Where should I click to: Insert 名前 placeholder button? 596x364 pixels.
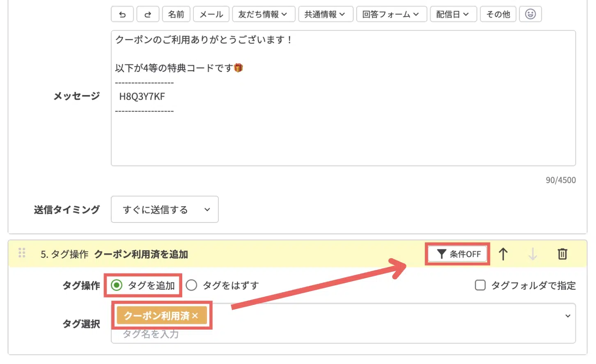coord(176,14)
